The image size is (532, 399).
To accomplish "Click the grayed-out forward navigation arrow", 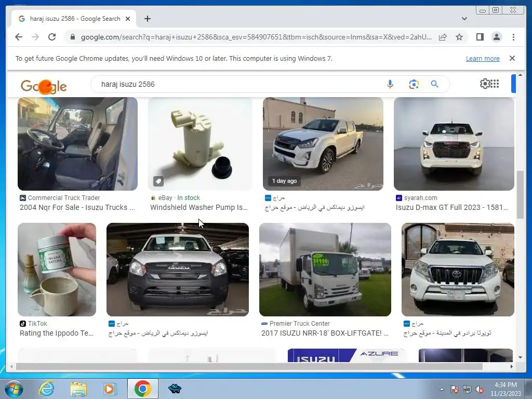I will tap(35, 37).
